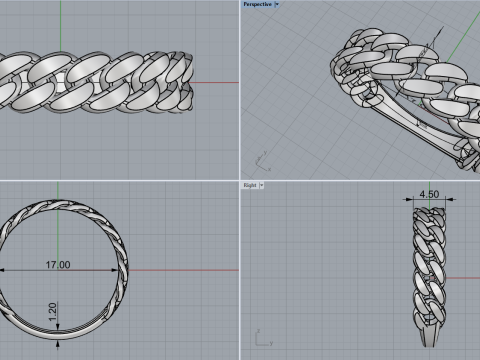Select the 4.50 width dimension text
The height and width of the screenshot is (360, 480).
coord(429,194)
